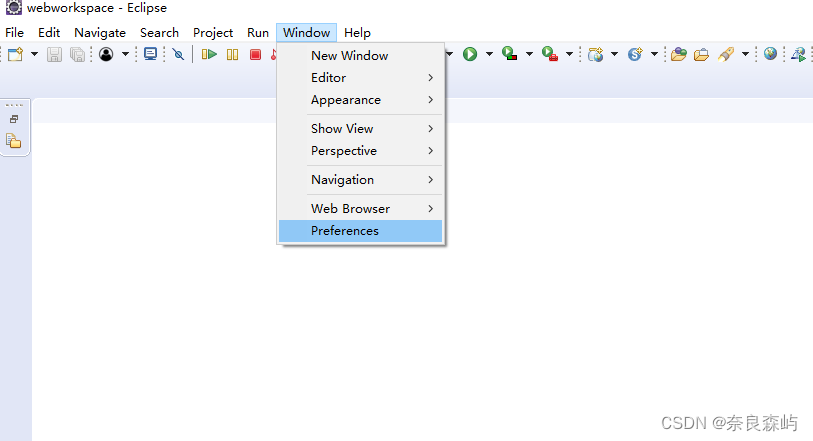Image resolution: width=813 pixels, height=441 pixels.
Task: Open the File menu
Action: (x=15, y=33)
